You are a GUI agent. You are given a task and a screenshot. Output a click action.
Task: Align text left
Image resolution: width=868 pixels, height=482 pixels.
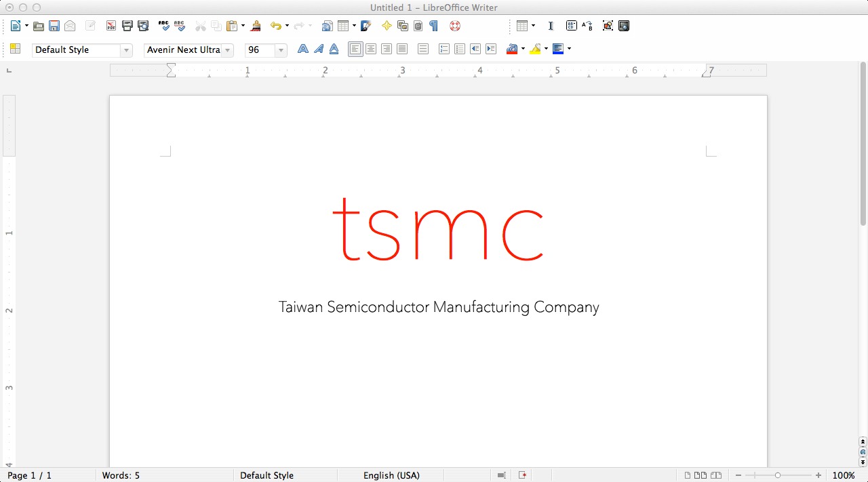(x=355, y=49)
